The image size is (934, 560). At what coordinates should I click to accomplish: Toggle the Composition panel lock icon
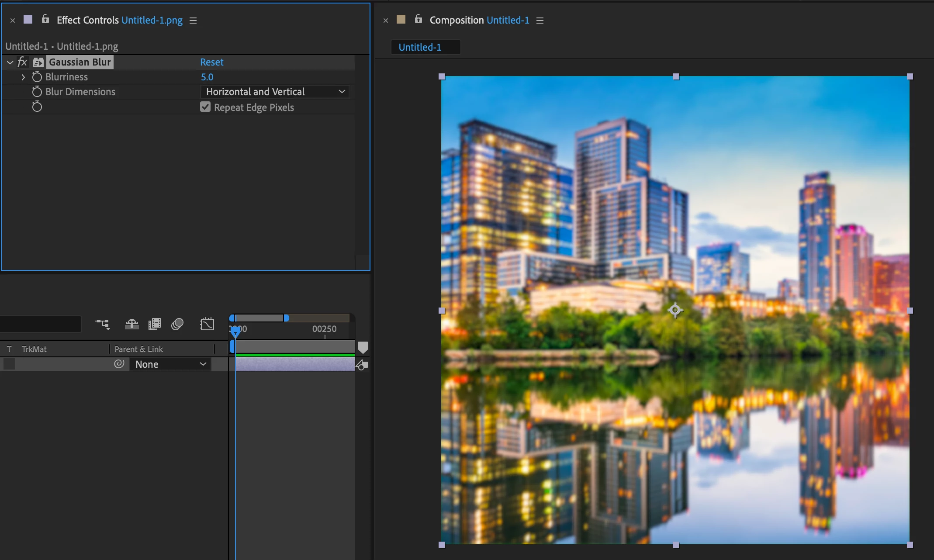(419, 19)
